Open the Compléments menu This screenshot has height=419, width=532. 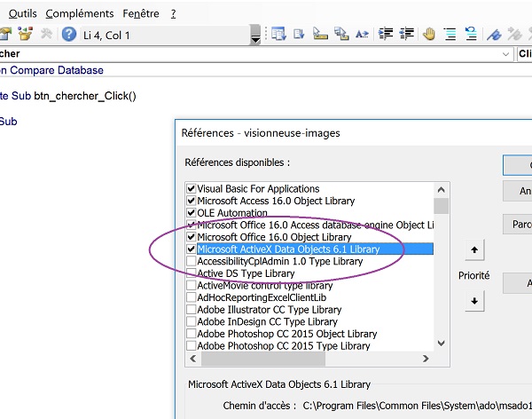[80, 13]
